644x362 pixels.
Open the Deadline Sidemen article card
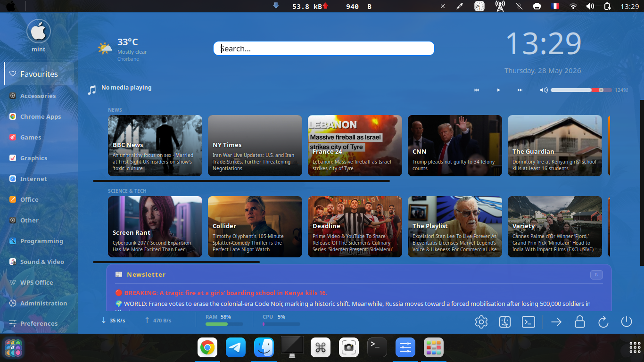click(x=355, y=227)
